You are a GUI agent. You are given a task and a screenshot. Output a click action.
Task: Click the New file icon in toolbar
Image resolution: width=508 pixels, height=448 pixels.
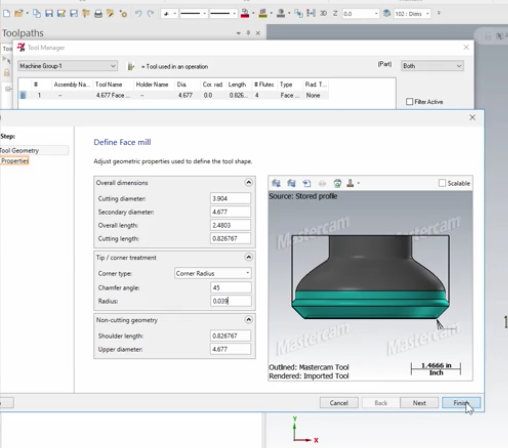tap(6, 14)
